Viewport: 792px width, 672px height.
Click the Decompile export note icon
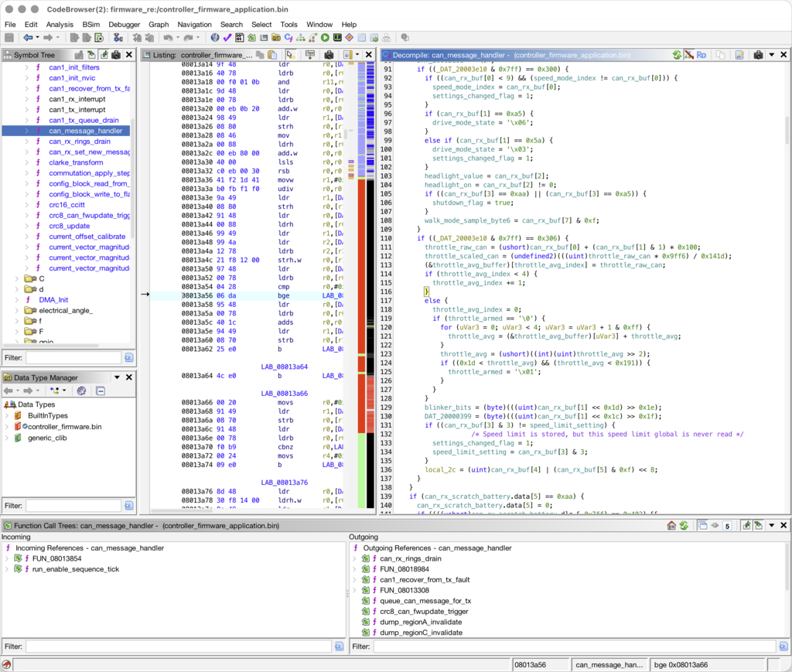click(739, 55)
